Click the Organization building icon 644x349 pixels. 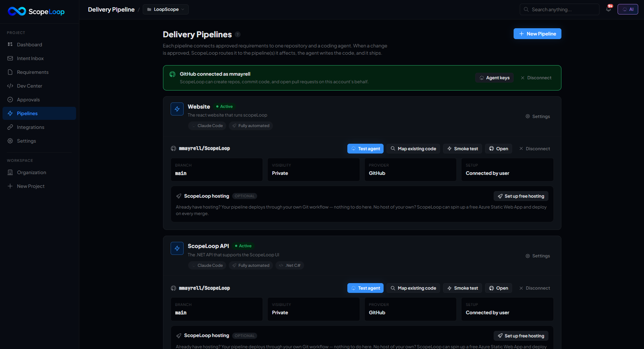10,172
